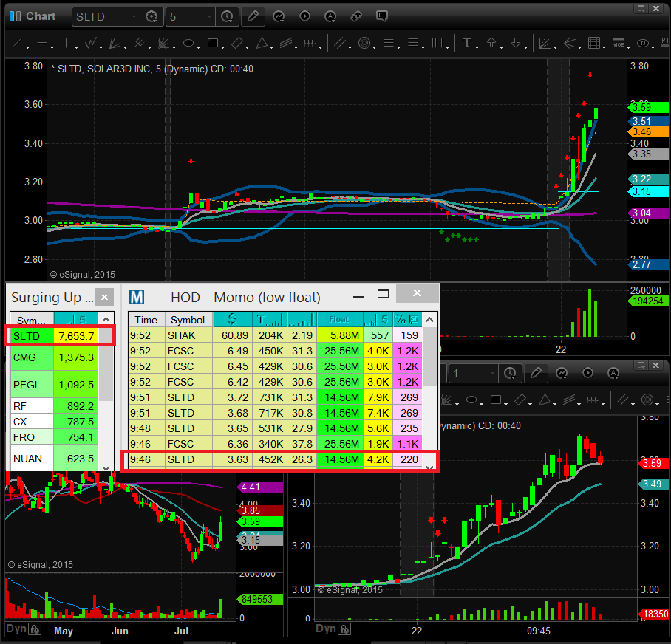Screen dimensions: 671x644
Task: Open symbol settings gear beside SLTD field
Action: pos(151,17)
